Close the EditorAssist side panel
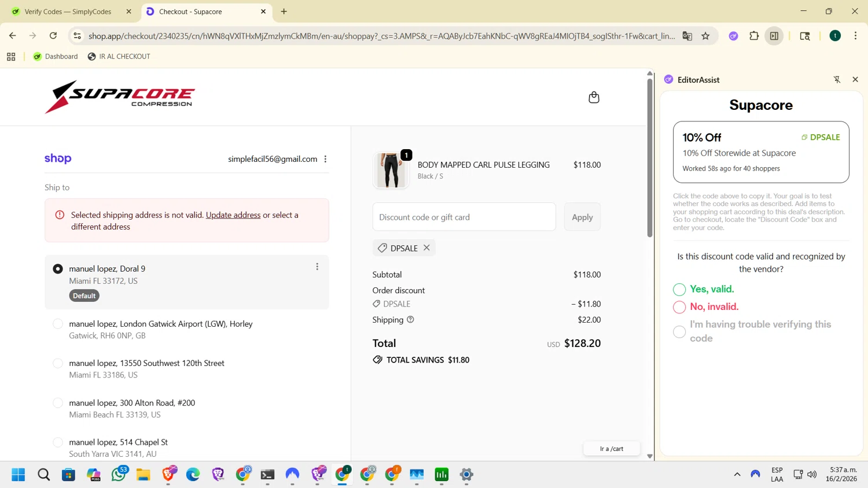868x488 pixels. (x=855, y=80)
